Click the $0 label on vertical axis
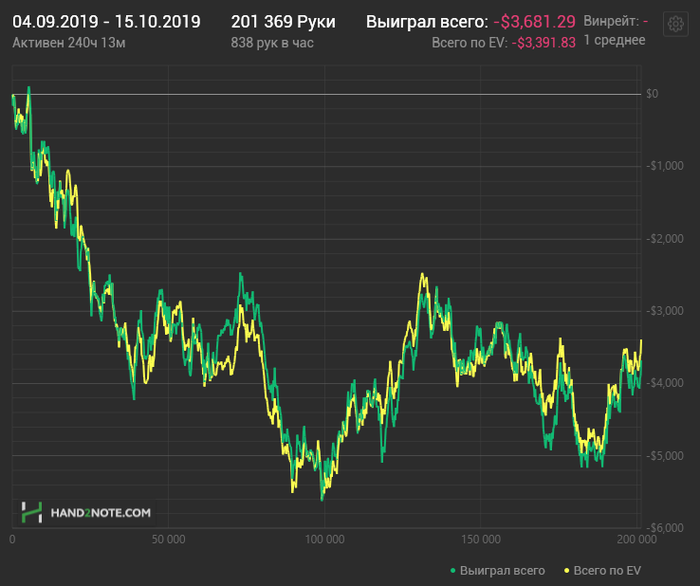 point(651,94)
